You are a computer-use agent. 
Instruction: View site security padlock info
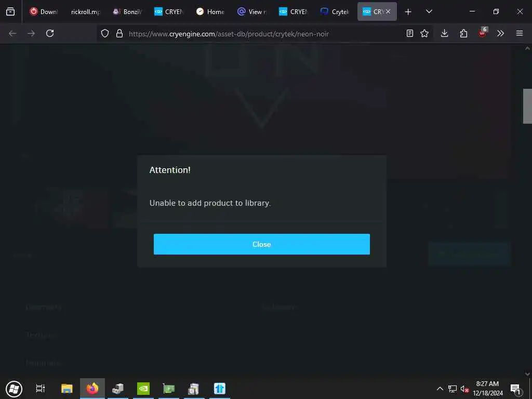pyautogui.click(x=119, y=33)
